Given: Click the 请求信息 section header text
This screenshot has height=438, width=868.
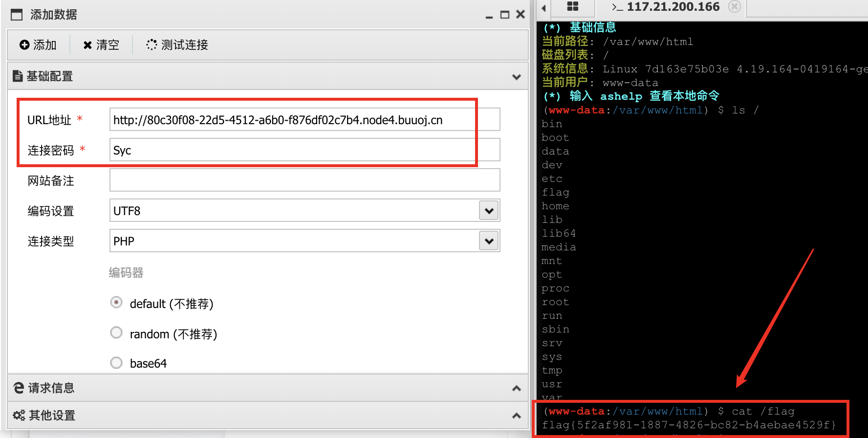Looking at the screenshot, I should coord(51,388).
